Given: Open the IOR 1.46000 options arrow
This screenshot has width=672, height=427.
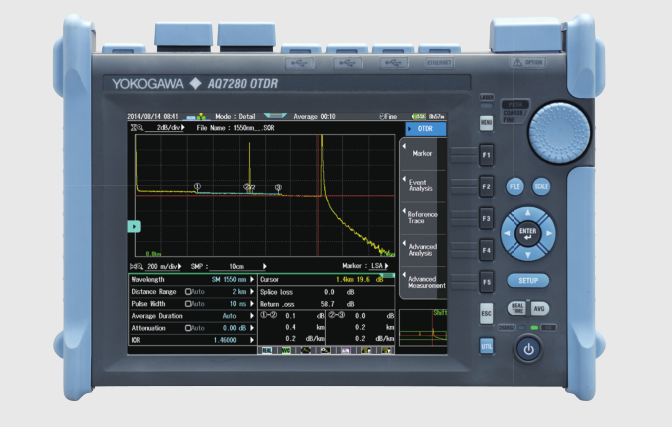Looking at the screenshot, I should (x=252, y=340).
